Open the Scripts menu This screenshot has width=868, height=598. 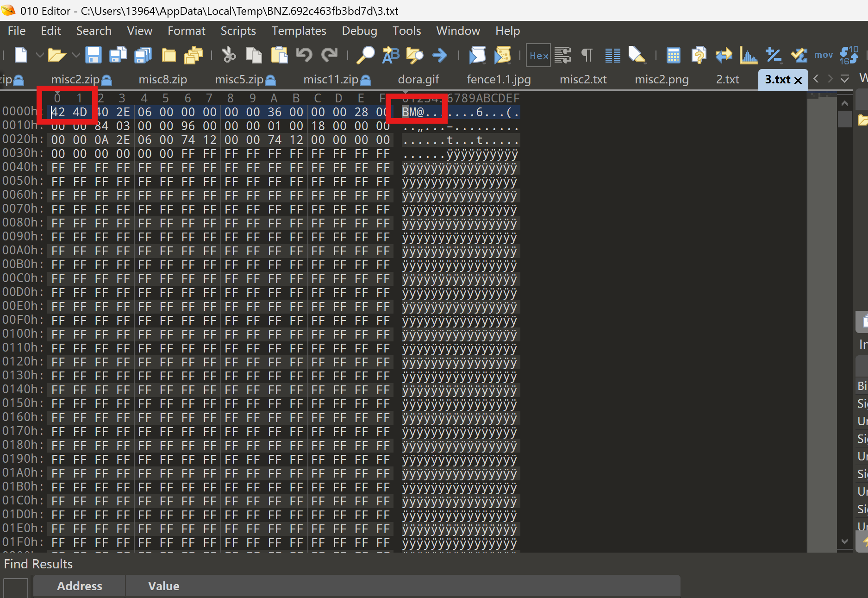pos(238,31)
